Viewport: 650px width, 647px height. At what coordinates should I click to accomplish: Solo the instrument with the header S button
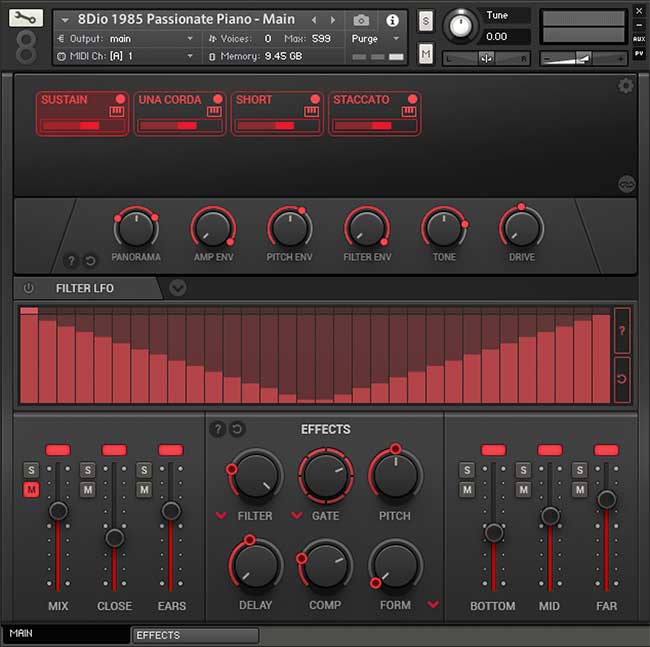tap(426, 21)
